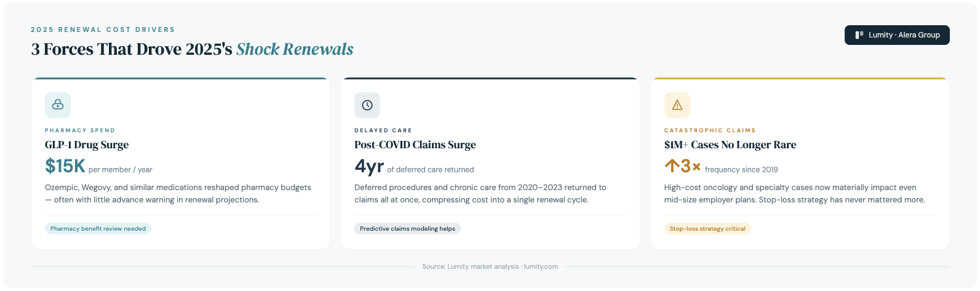Image resolution: width=980 pixels, height=291 pixels.
Task: Click the warning triangle catastrophic claims icon
Action: coord(677,105)
